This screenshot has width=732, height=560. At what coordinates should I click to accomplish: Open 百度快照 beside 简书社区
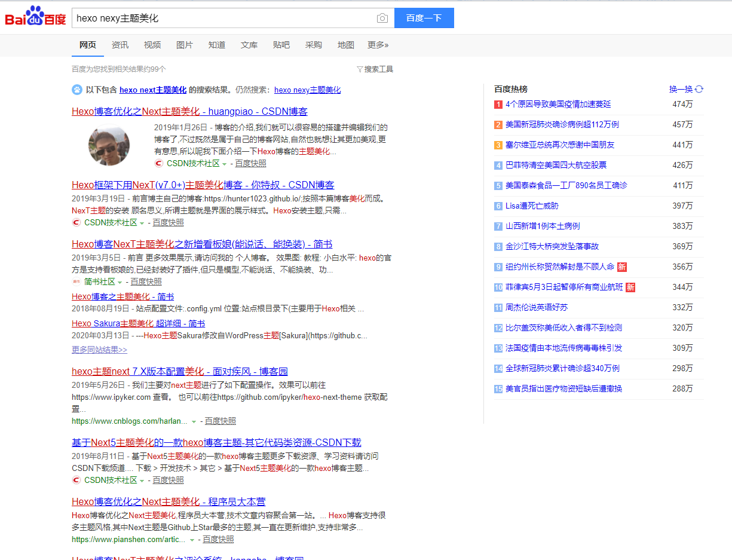[x=146, y=281]
